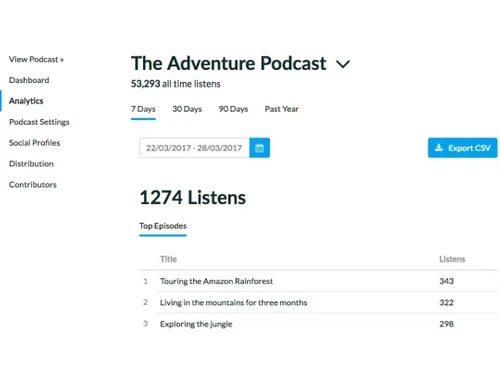Click the 53,293 all time listens text
500x375 pixels.
click(x=175, y=84)
